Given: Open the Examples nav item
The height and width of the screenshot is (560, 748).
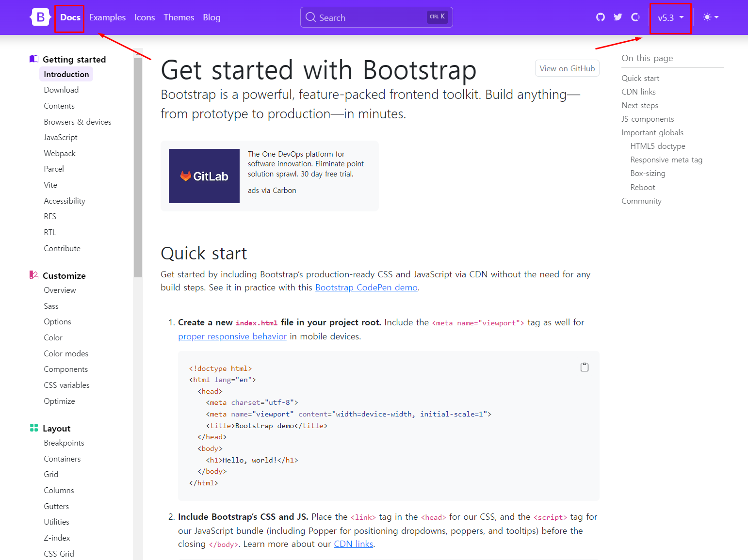Looking at the screenshot, I should (x=107, y=17).
